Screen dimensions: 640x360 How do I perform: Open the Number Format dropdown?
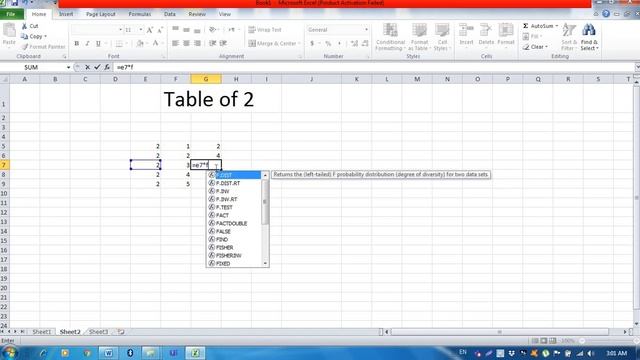[366, 30]
